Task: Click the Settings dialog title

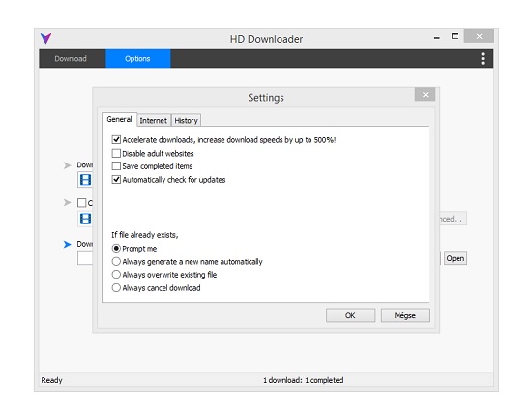Action: click(266, 98)
